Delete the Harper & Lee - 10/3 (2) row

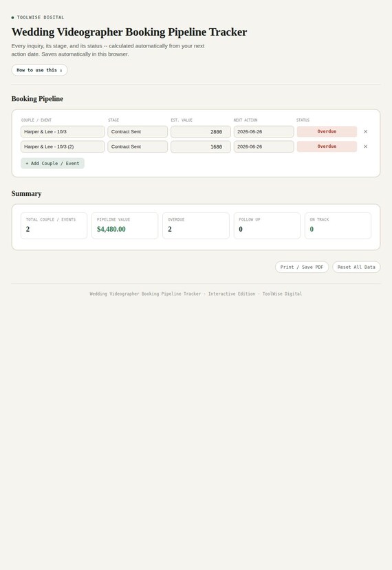(365, 146)
